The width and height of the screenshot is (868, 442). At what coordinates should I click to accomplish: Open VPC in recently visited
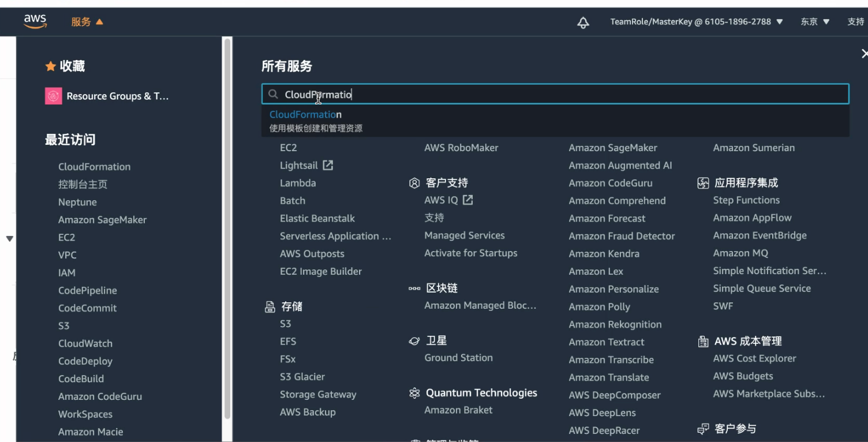point(67,255)
